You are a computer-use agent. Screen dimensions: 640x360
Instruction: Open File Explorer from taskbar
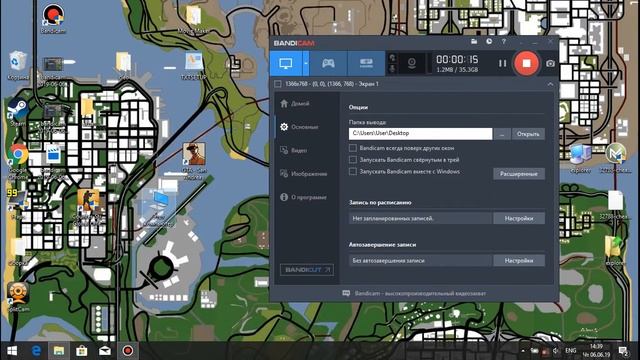click(x=59, y=351)
